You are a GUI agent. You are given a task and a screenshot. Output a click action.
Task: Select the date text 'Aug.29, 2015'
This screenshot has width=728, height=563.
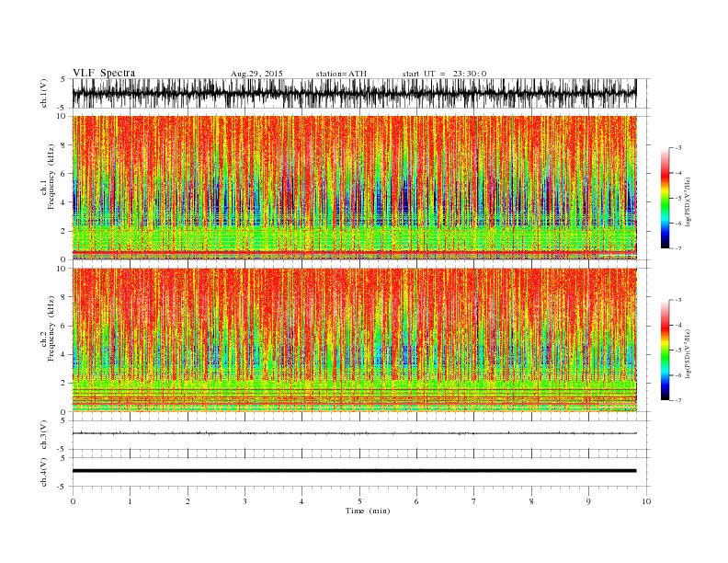(256, 74)
